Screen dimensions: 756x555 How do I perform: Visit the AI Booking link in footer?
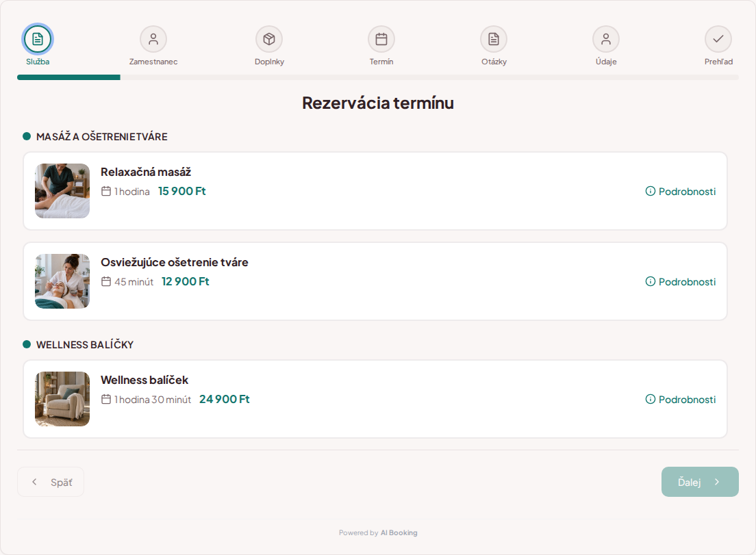pos(399,533)
